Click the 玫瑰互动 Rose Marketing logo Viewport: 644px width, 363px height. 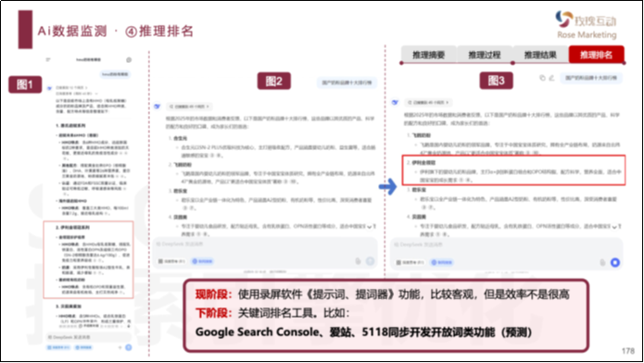tap(587, 25)
